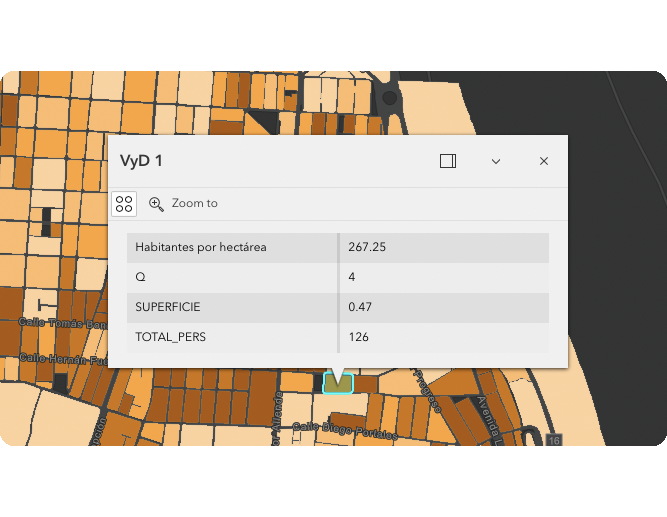Image resolution: width=667 pixels, height=517 pixels.
Task: Click the 0.47 surface value
Action: pos(360,307)
